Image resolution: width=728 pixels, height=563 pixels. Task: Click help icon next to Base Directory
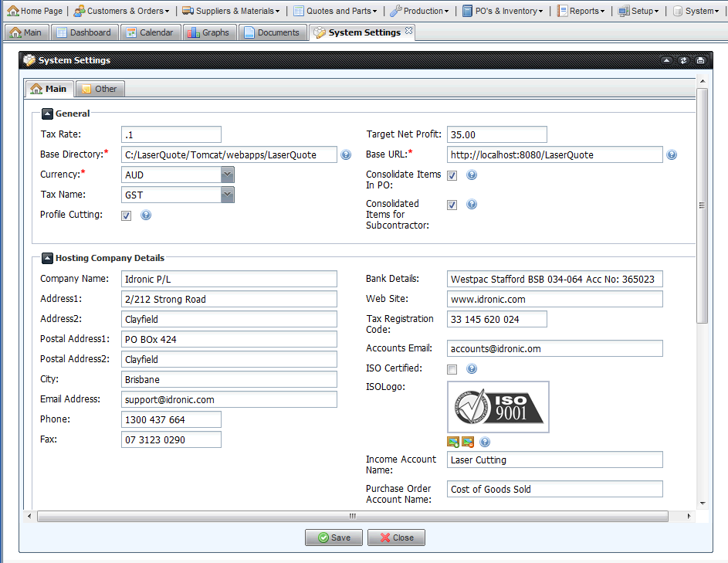point(347,155)
